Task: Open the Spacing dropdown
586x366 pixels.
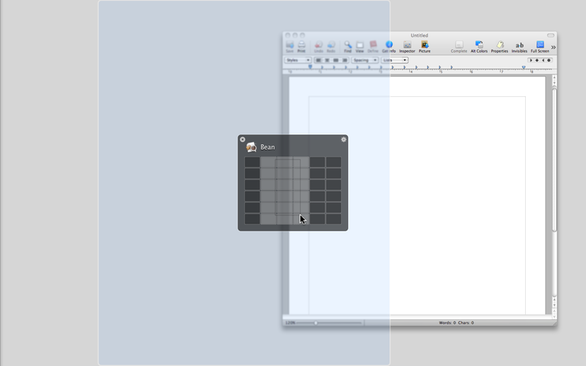Action: [x=364, y=60]
